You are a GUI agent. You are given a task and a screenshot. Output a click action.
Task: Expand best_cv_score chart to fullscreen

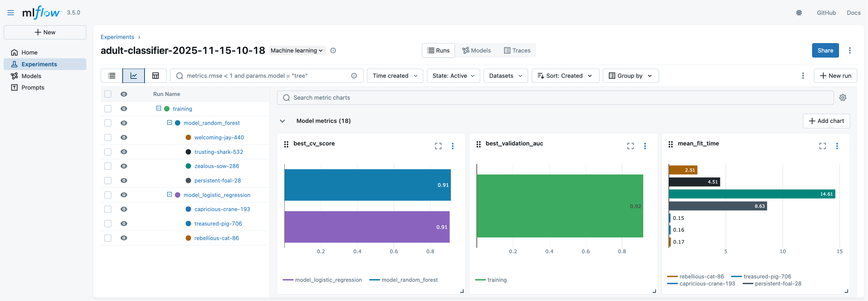(438, 146)
